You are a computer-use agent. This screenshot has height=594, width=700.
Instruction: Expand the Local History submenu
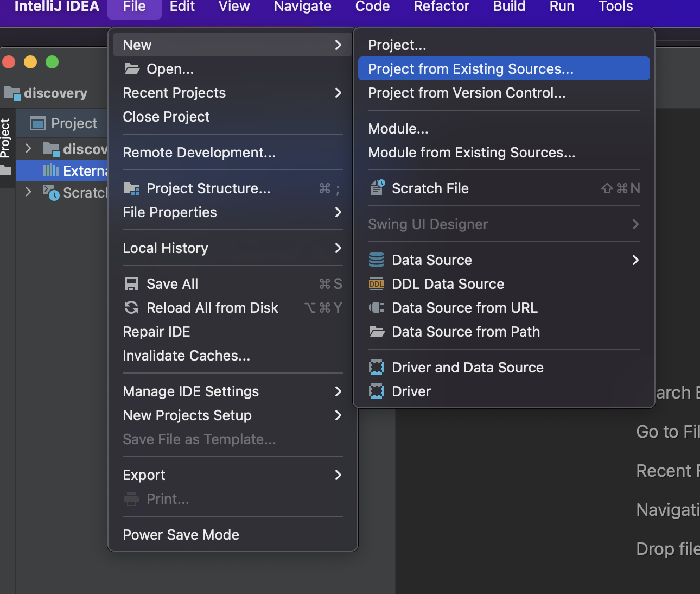point(338,248)
